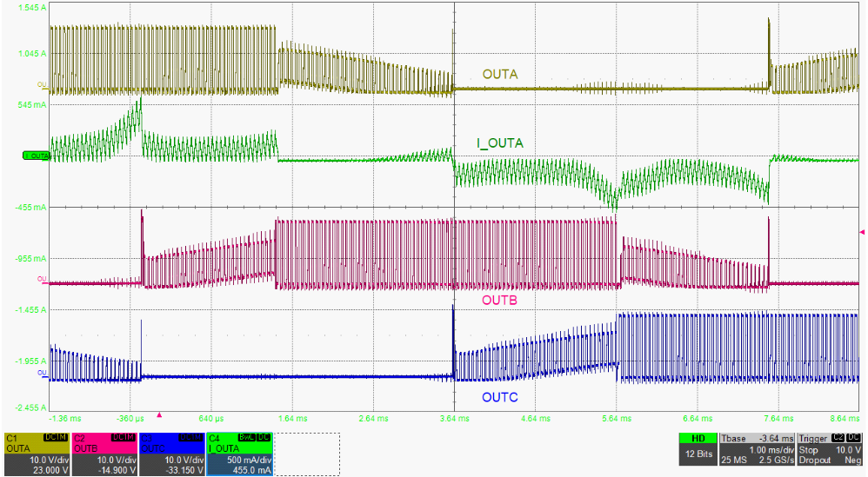Click the yellow OUTA ground level indicator

pyautogui.click(x=42, y=84)
